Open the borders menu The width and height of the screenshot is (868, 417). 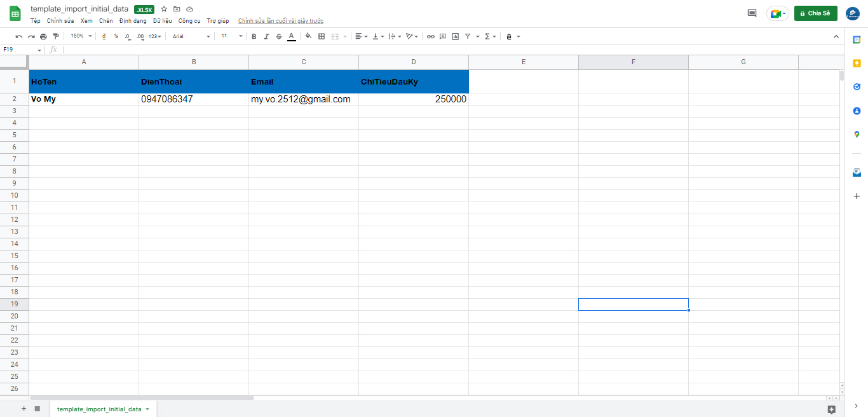coord(322,36)
